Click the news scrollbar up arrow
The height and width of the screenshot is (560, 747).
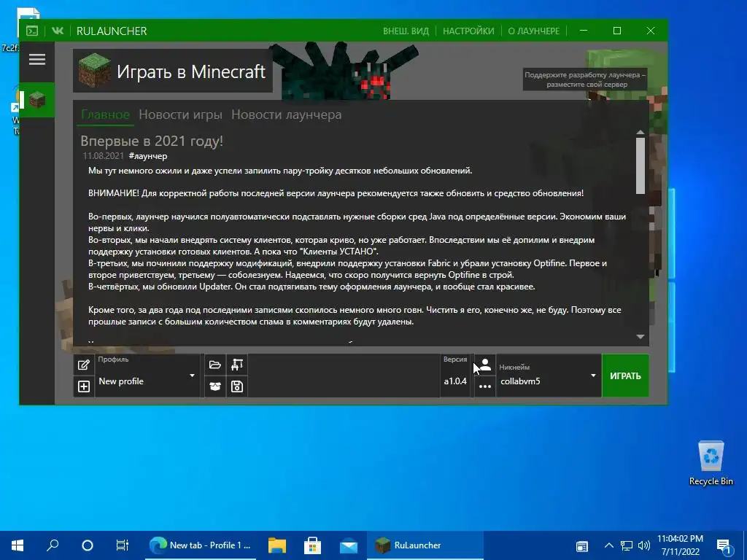[640, 133]
